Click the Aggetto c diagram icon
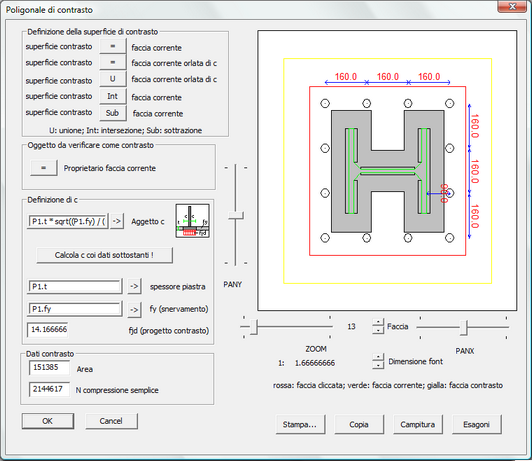The height and width of the screenshot is (461, 532). 192,221
